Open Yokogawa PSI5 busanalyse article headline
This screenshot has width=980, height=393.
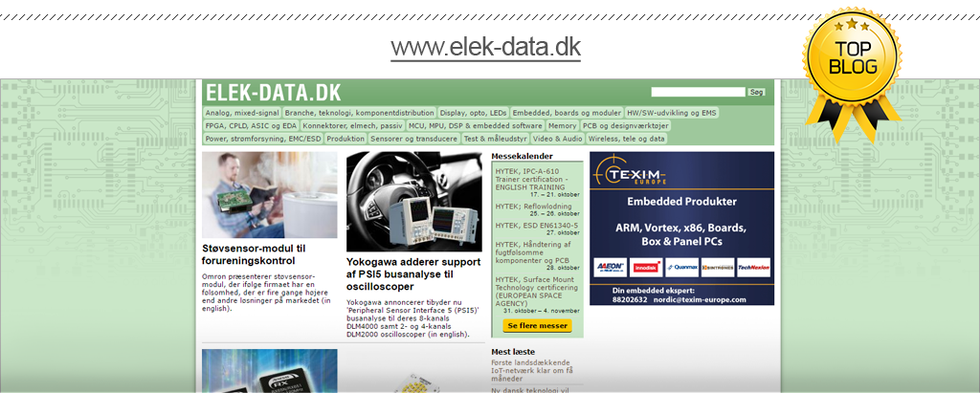point(413,273)
